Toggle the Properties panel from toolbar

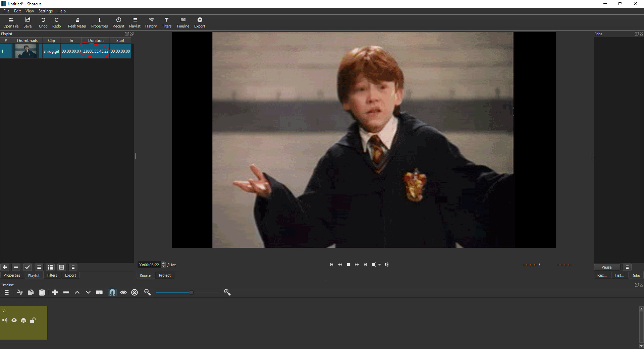coord(99,22)
